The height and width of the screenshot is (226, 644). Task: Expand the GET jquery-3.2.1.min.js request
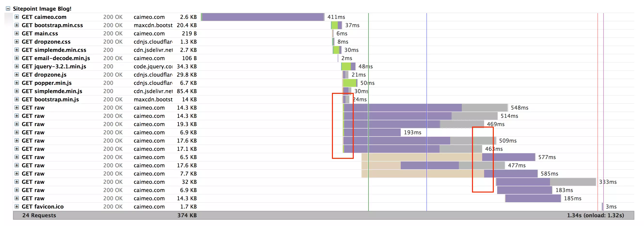tap(17, 66)
